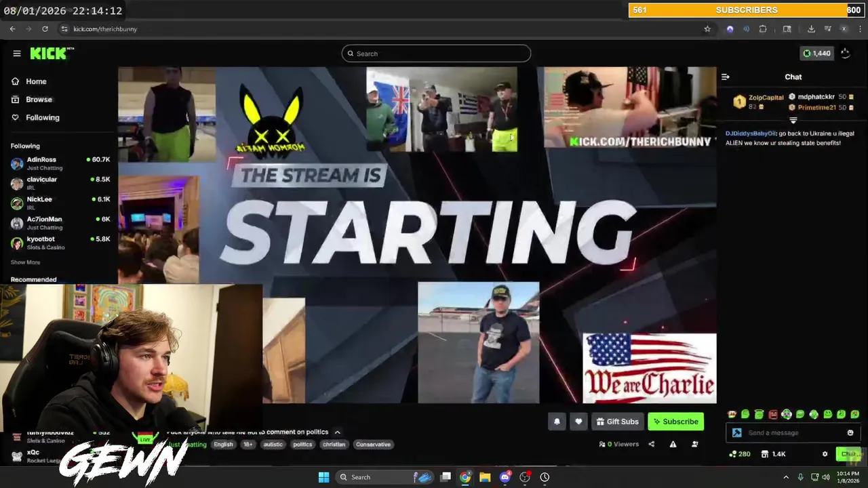
Task: Click the Windows taskbar search box
Action: [x=384, y=477]
